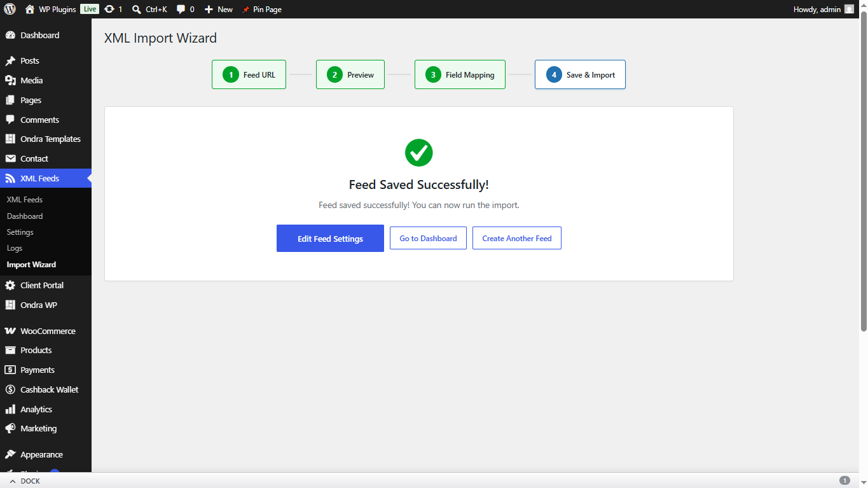Viewport: 868px width, 488px height.
Task: Open the admin avatar thumbnail
Action: click(x=849, y=9)
